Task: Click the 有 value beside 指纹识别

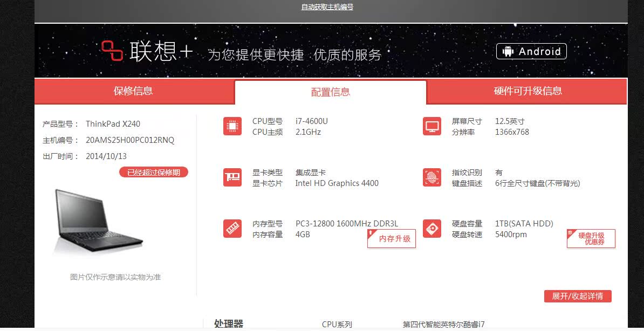Action: [x=498, y=173]
